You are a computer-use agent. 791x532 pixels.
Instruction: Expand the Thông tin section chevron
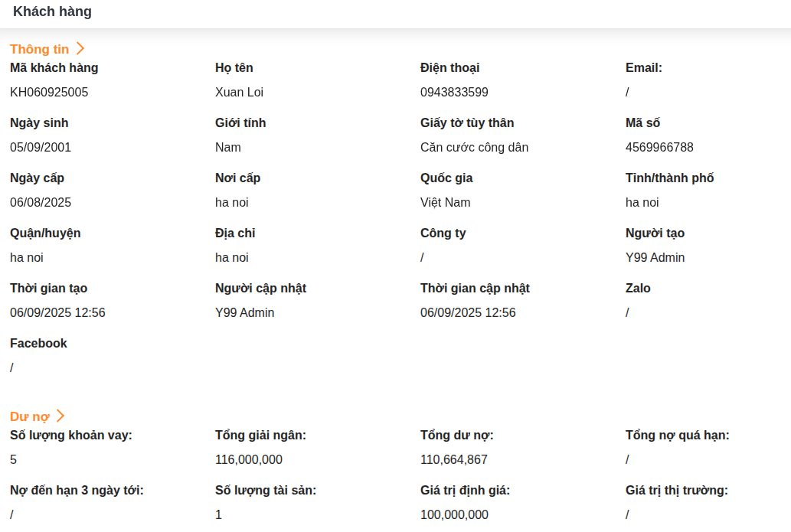point(80,49)
